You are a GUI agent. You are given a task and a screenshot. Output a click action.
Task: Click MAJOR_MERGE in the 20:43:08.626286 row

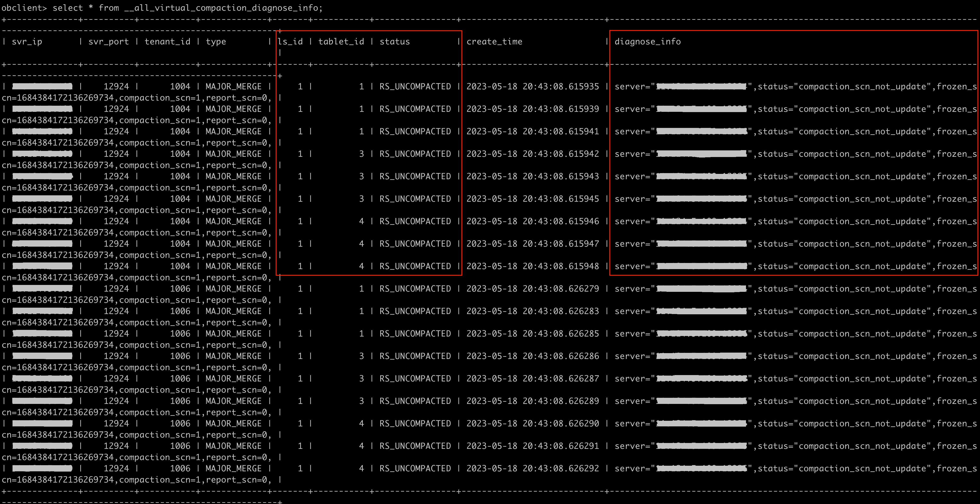click(234, 356)
